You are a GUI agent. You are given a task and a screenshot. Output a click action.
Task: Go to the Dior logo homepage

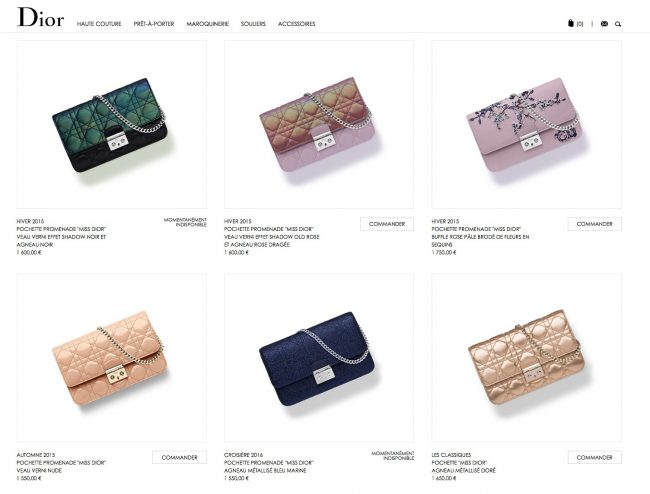(40, 18)
